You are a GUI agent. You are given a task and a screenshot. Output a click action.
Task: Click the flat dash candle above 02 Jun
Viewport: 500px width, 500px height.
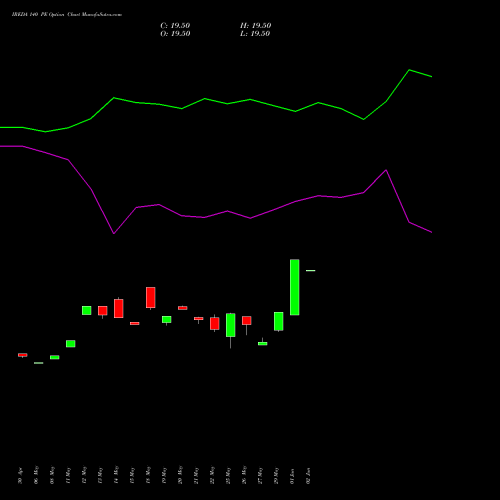point(311,270)
